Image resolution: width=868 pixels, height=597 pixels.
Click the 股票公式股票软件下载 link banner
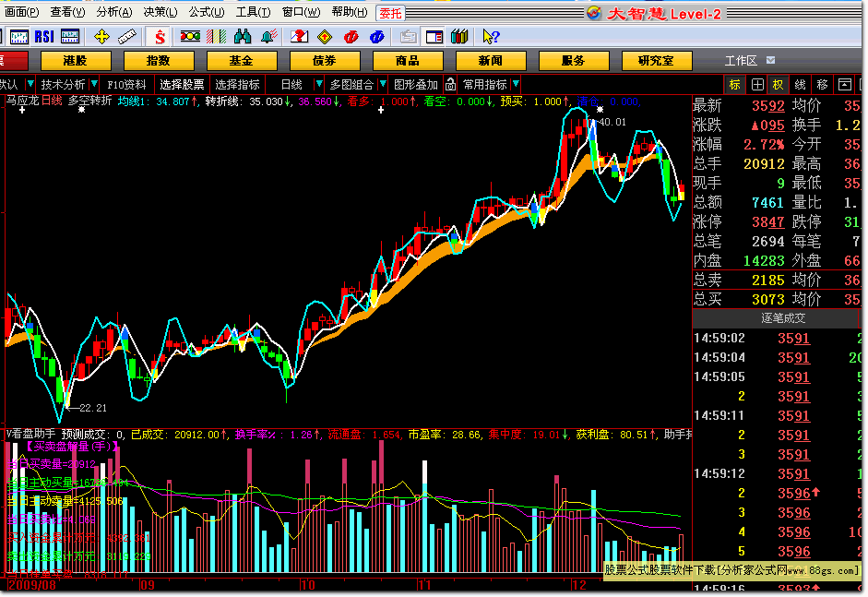[731, 570]
